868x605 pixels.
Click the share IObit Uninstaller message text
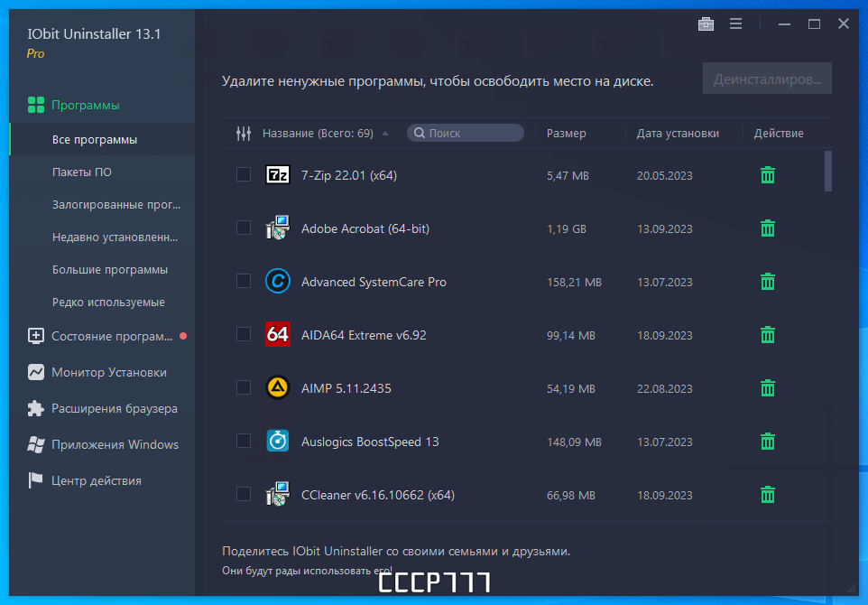(396, 551)
